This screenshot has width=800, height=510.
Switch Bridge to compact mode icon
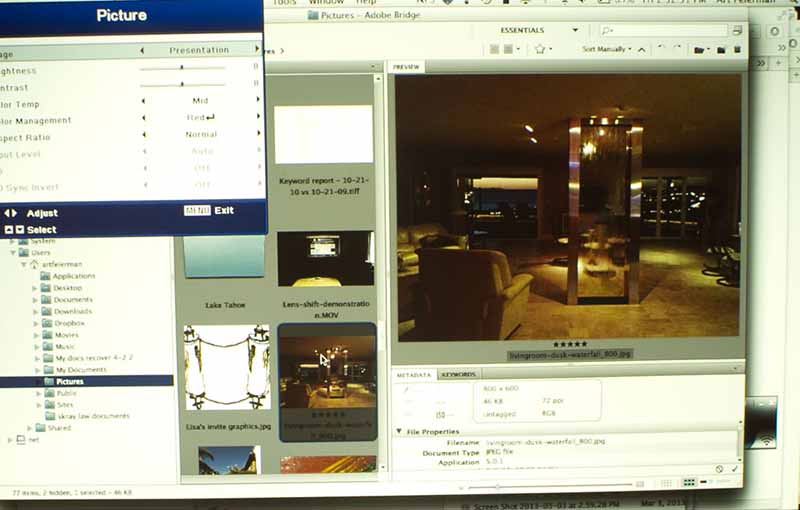[737, 31]
